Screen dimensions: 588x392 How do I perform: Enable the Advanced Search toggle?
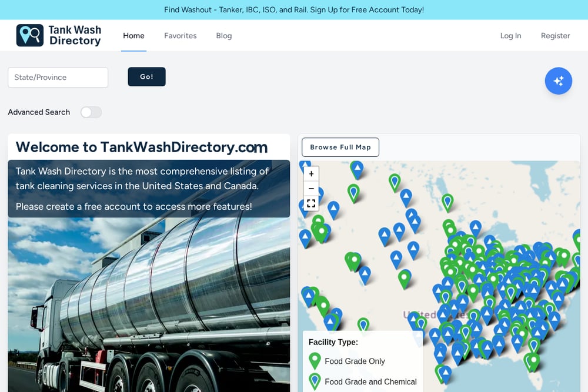(x=91, y=112)
